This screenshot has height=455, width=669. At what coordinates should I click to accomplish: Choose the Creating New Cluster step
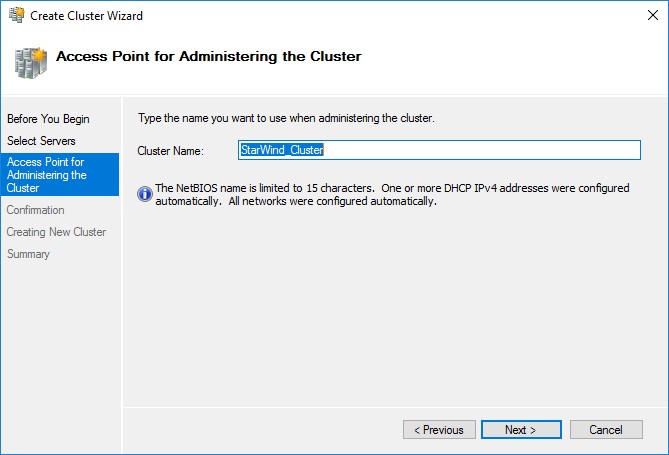[56, 232]
